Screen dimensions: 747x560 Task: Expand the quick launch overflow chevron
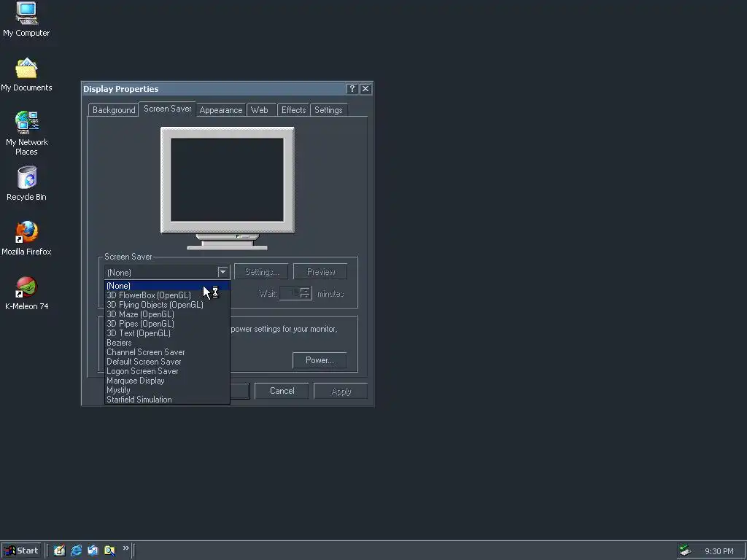[125, 548]
